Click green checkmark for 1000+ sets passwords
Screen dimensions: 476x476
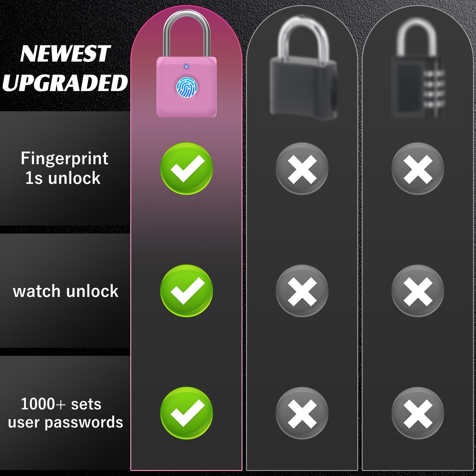click(x=187, y=413)
